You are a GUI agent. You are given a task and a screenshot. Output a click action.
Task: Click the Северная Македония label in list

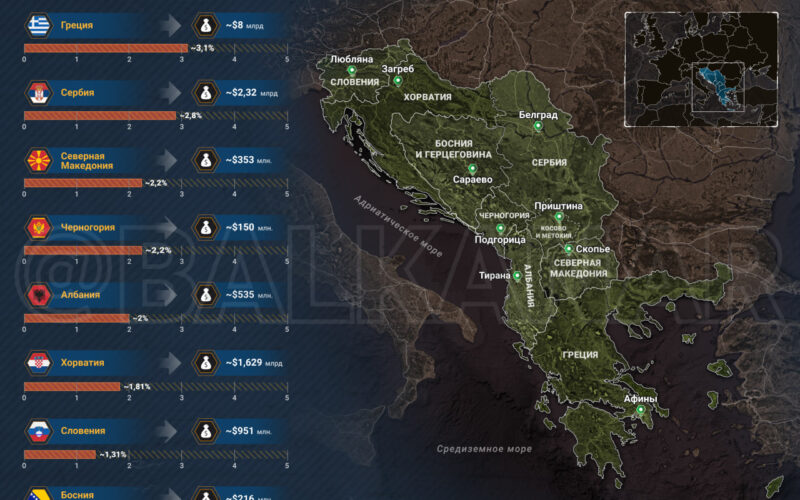87,161
